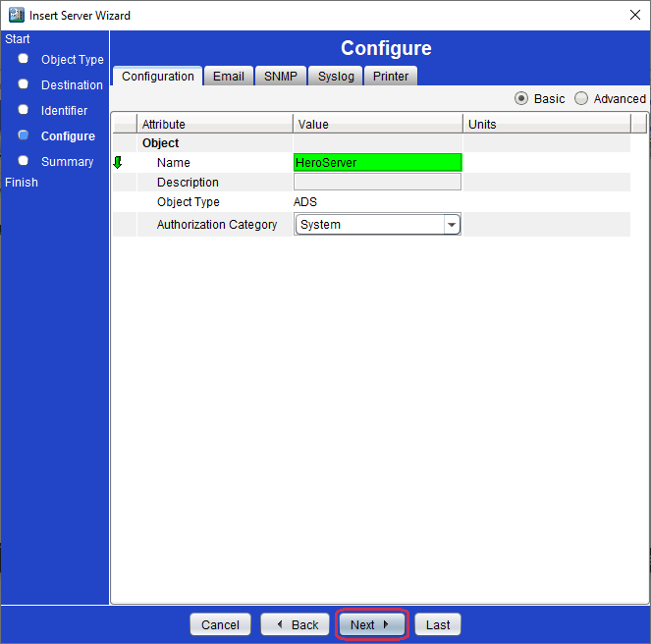Click the empty Description input field

(377, 182)
